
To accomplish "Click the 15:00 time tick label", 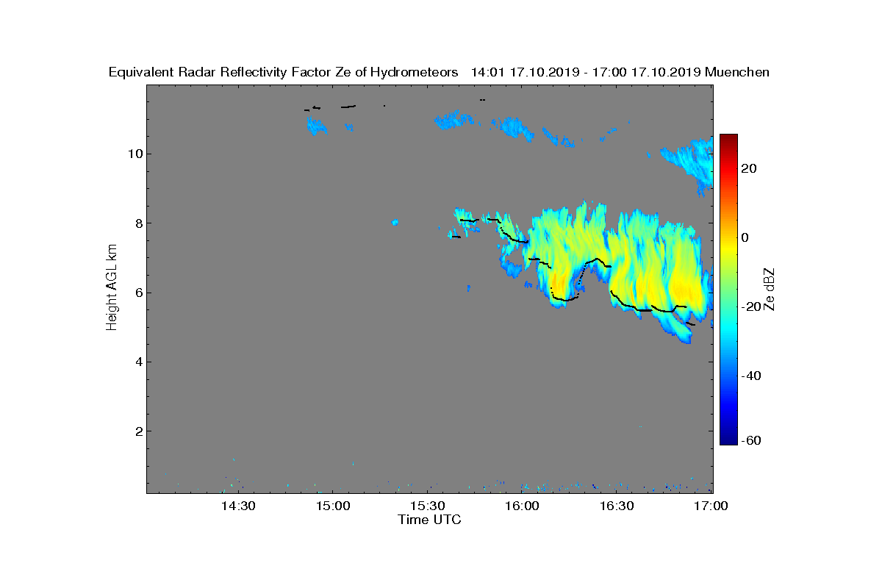I will [333, 506].
